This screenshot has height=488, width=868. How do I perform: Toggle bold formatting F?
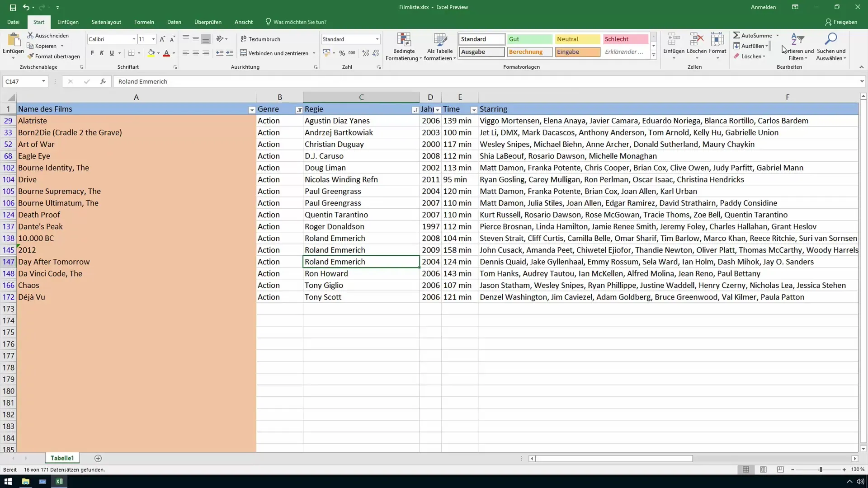92,53
